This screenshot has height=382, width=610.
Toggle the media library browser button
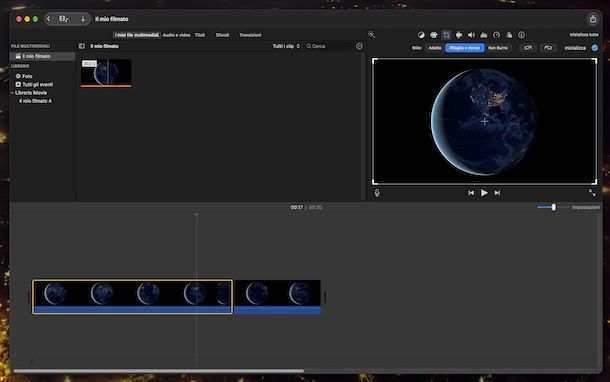click(63, 19)
